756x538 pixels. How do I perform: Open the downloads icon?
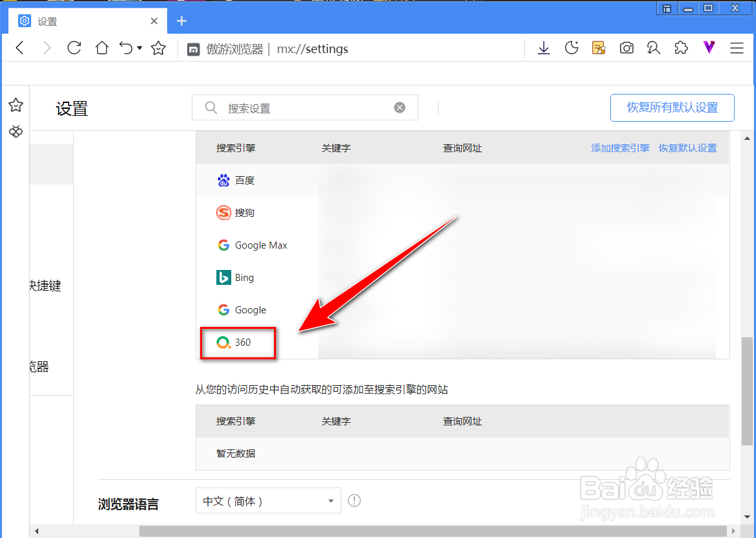point(544,48)
